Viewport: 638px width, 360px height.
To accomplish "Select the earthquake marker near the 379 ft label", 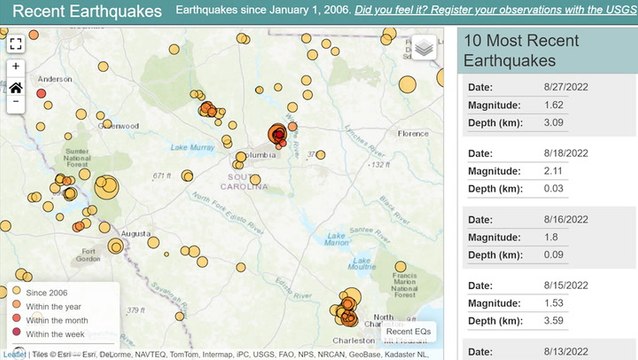I will 179,316.
